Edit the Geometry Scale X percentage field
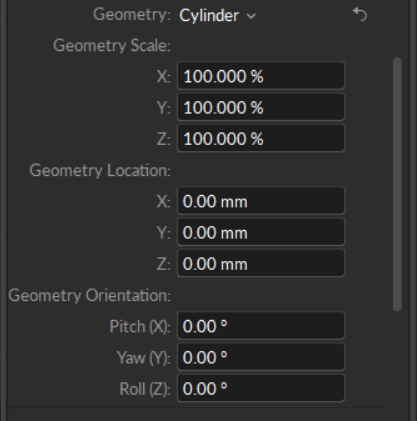 tap(261, 76)
